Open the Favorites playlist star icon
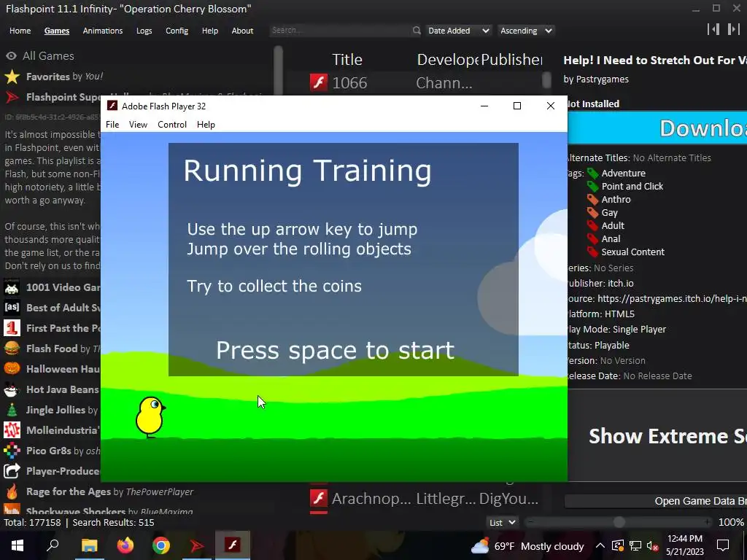The width and height of the screenshot is (747, 560). click(x=12, y=77)
